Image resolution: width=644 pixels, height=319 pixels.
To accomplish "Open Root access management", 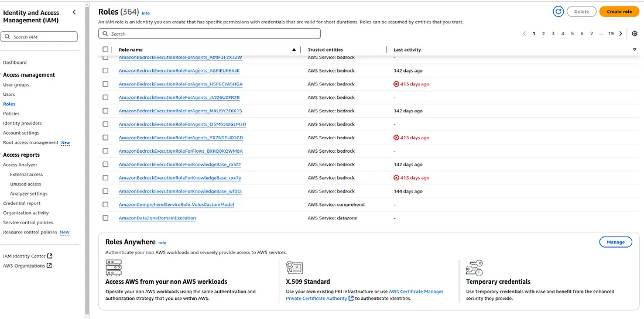I will (31, 142).
